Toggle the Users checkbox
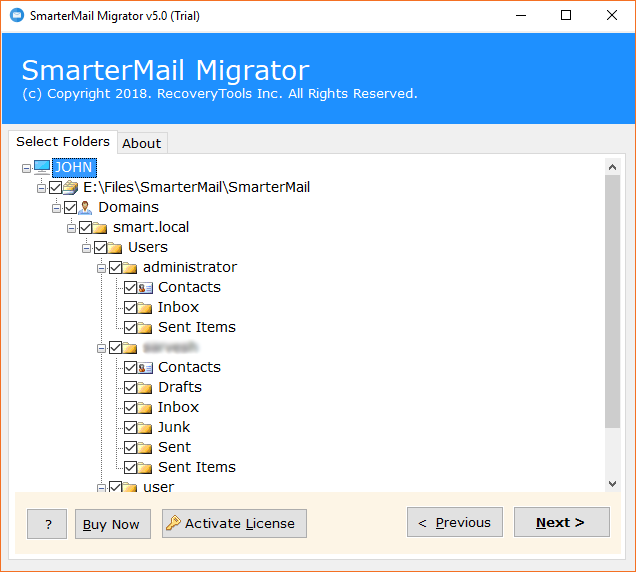This screenshot has height=572, width=636. click(x=101, y=247)
